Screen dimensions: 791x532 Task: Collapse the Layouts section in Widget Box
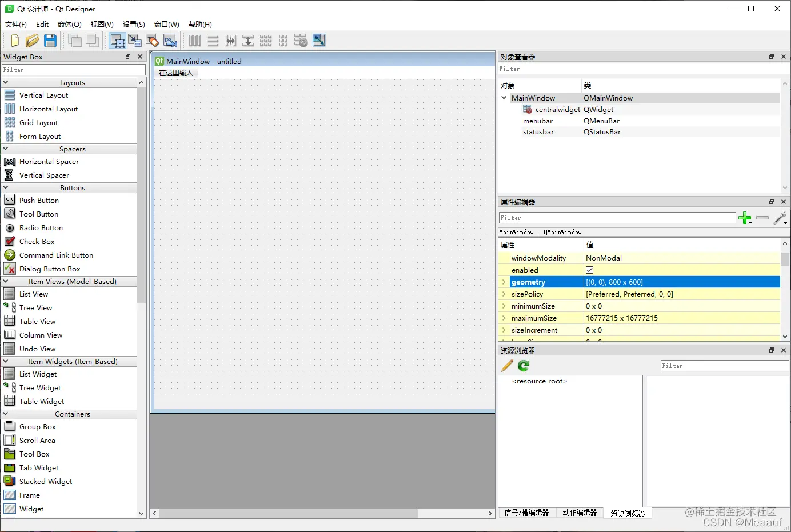coord(6,82)
